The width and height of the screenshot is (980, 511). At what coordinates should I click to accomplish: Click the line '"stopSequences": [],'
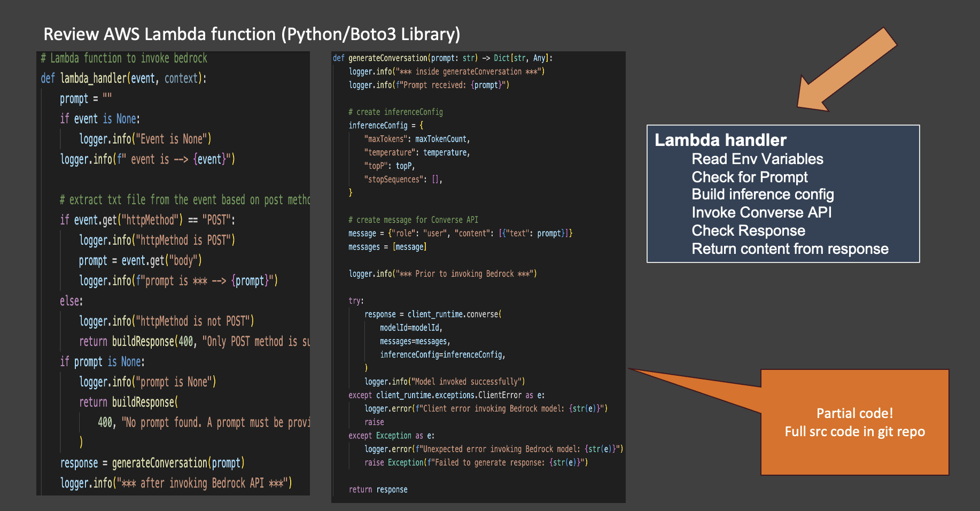[x=403, y=180]
